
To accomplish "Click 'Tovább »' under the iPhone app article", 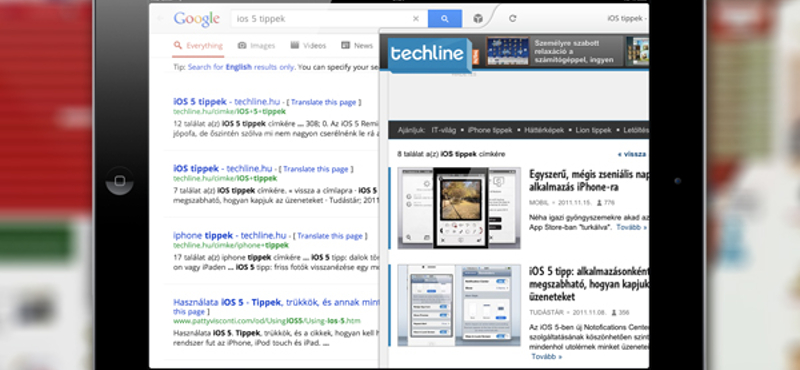I will 632,227.
